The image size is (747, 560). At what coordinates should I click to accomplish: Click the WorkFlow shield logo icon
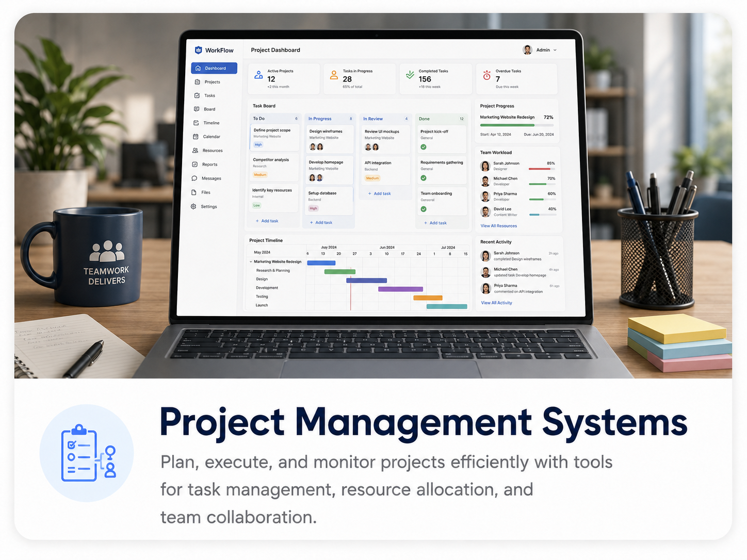pos(198,50)
